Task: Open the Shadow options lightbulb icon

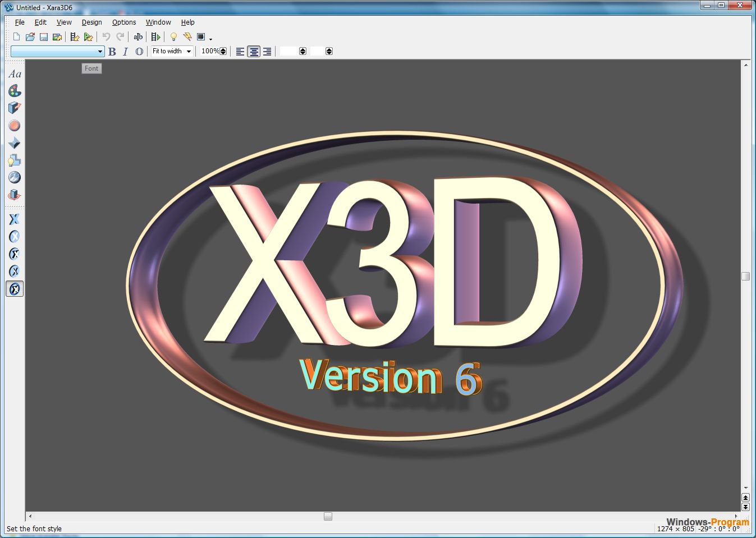Action: pyautogui.click(x=15, y=160)
